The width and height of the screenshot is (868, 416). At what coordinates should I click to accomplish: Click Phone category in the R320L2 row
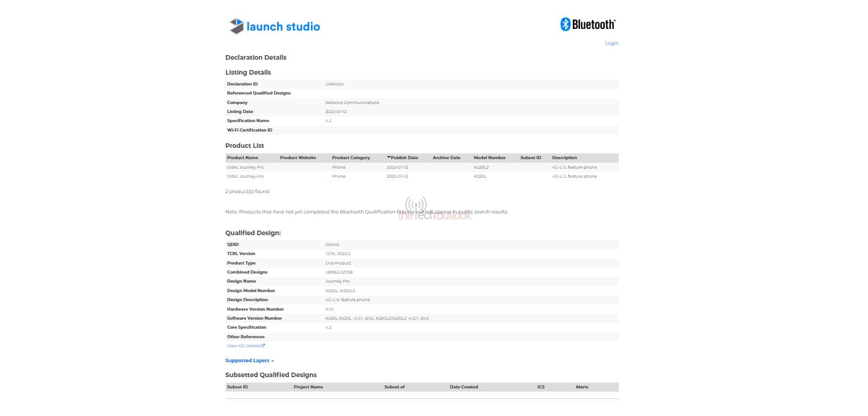[339, 167]
